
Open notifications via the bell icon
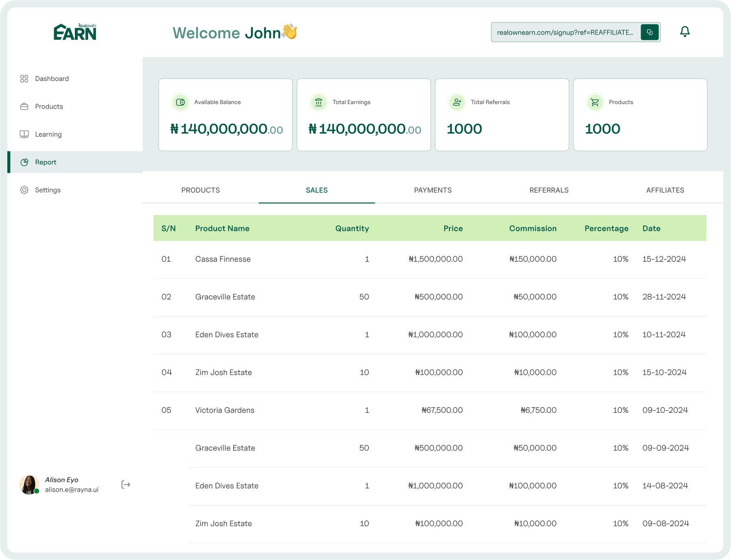click(685, 32)
